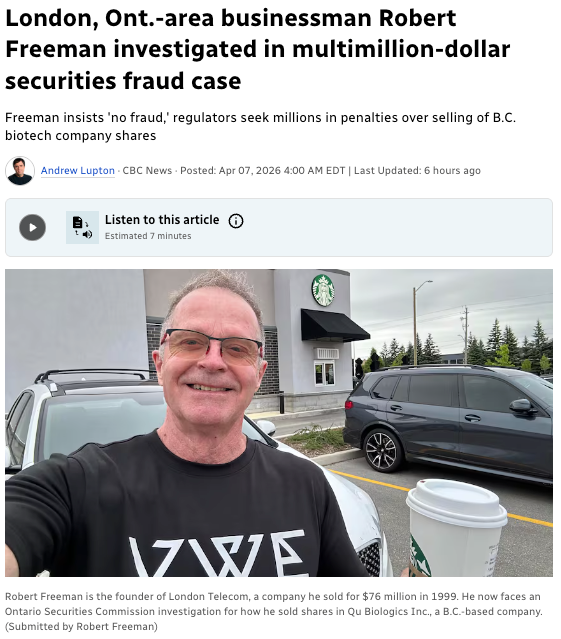
Task: Click the 'Last Updated: 6 hours ago' text
Action: click(417, 170)
